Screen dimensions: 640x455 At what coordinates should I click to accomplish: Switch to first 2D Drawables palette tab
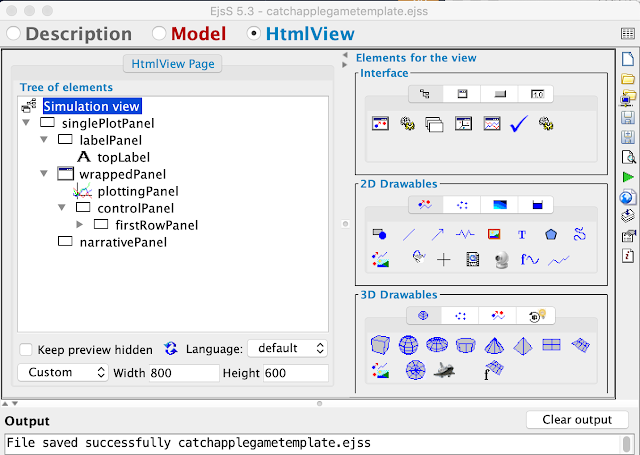(425, 205)
